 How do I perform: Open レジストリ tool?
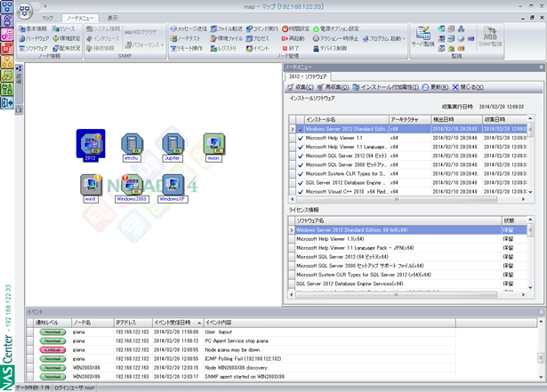click(x=223, y=48)
